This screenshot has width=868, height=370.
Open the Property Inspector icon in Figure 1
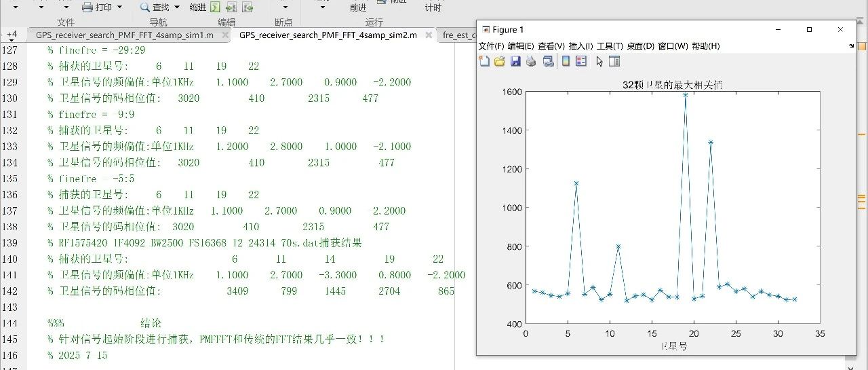click(x=614, y=62)
